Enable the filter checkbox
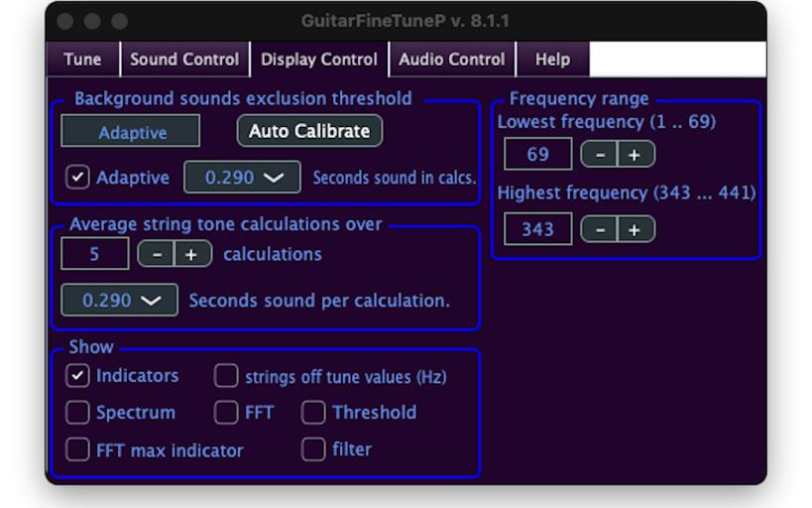Image resolution: width=812 pixels, height=508 pixels. 313,449
